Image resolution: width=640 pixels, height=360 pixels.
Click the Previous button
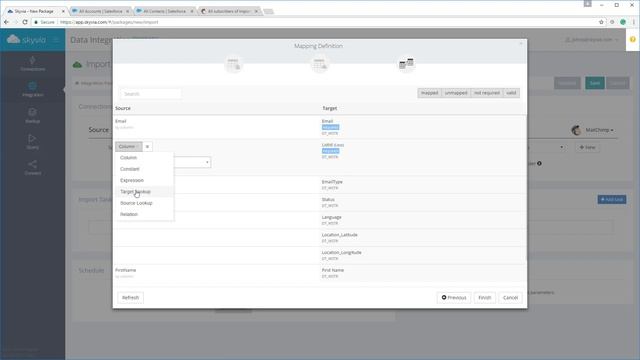click(453, 298)
